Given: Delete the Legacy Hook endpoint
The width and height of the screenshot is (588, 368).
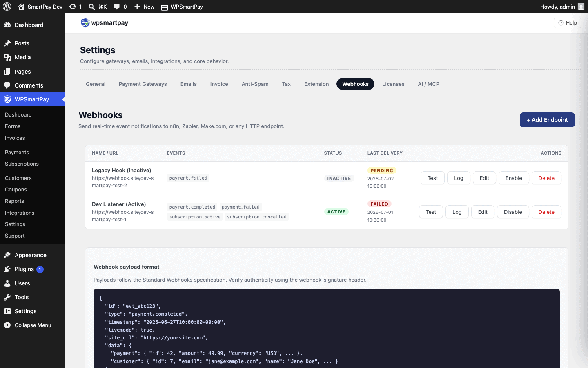Looking at the screenshot, I should [x=546, y=178].
